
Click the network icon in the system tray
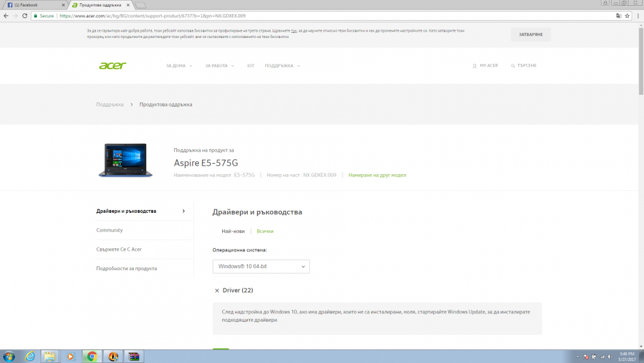point(603,357)
